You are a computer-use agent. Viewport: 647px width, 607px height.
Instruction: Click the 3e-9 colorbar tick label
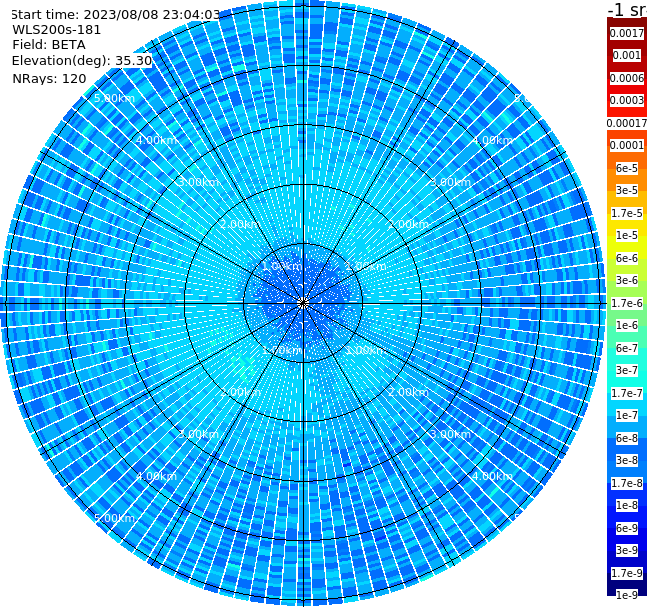(x=627, y=550)
